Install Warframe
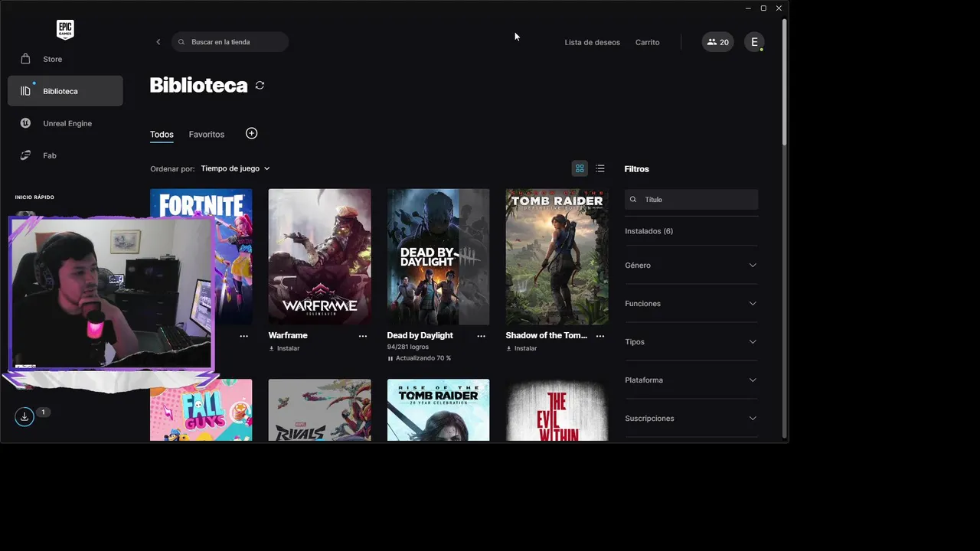The width and height of the screenshot is (980, 551). coord(284,349)
